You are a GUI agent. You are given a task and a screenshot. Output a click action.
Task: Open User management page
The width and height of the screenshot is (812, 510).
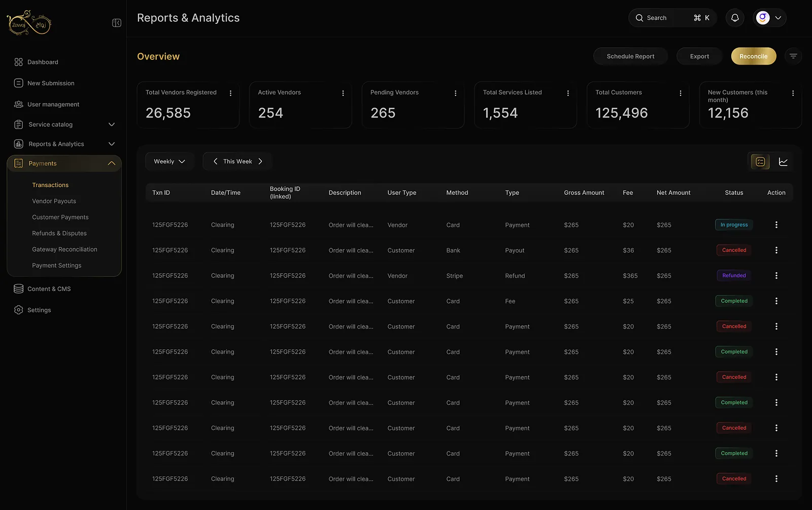click(47, 105)
